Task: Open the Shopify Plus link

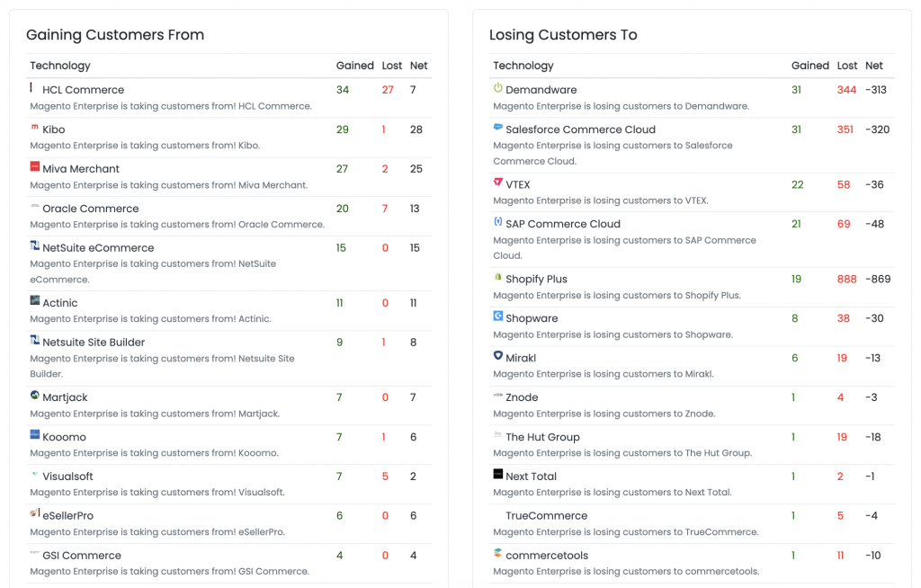Action: 536,279
